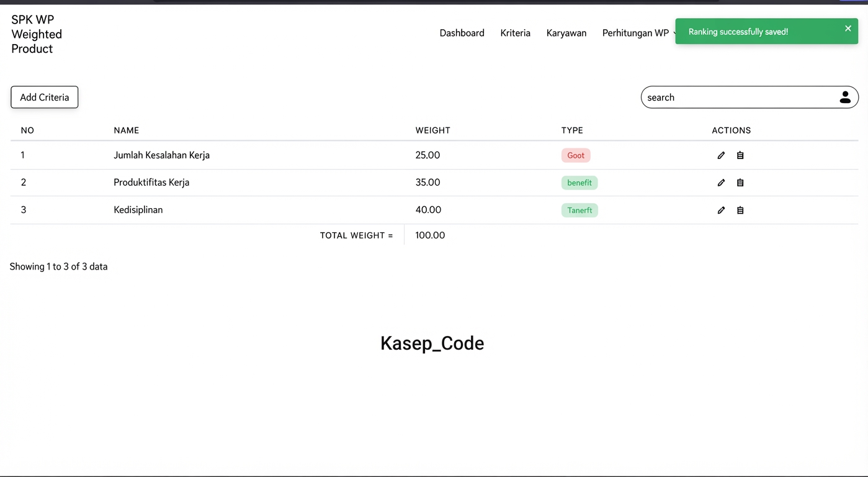
Task: Click the SPK WP Weighted Product logo
Action: [37, 34]
